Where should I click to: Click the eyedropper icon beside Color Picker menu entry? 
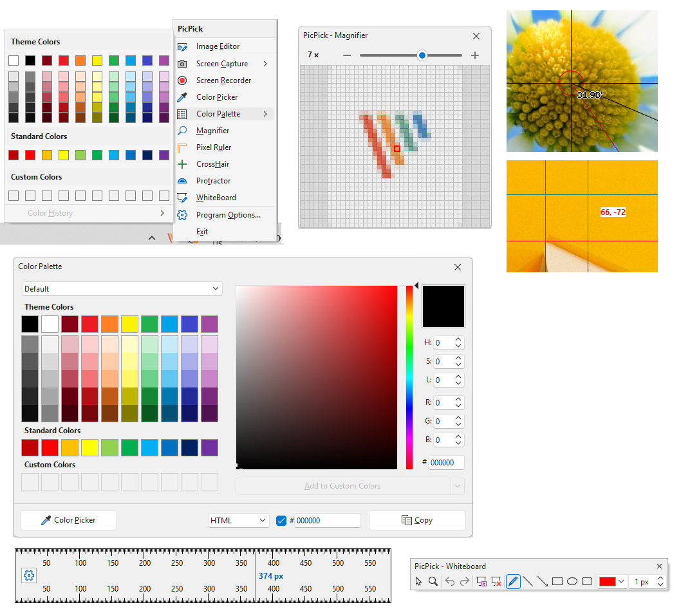[x=182, y=97]
